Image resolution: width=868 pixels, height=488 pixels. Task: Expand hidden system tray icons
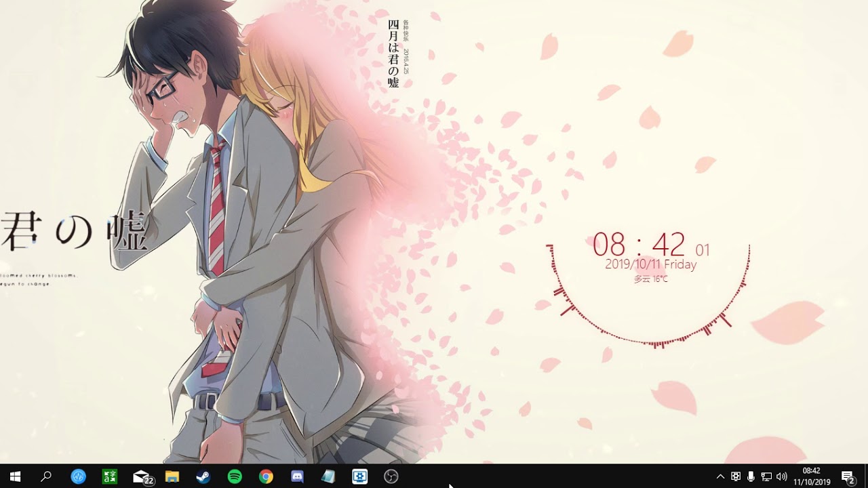click(720, 476)
